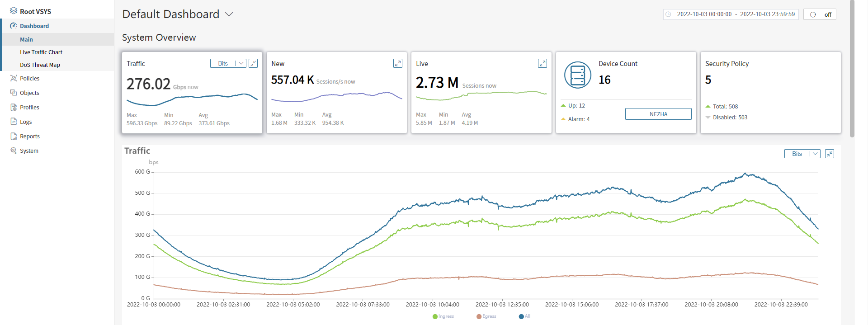Open the Reports section link
This screenshot has width=868, height=325.
(30, 136)
